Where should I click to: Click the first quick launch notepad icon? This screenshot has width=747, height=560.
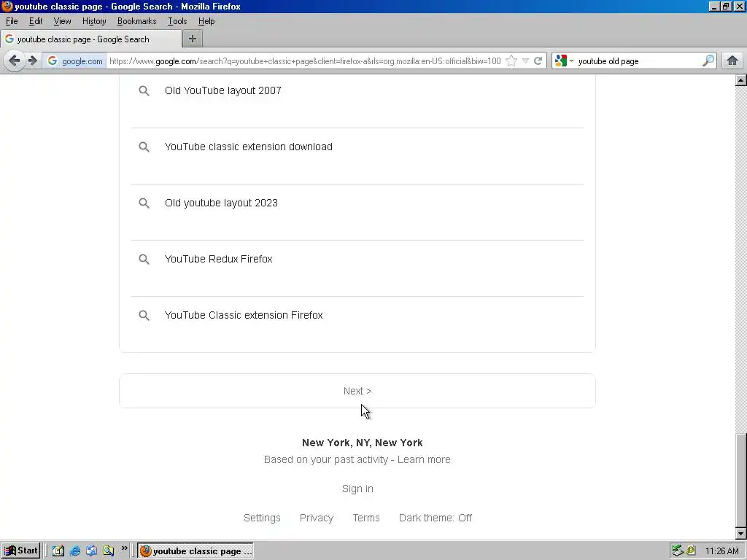(x=58, y=551)
